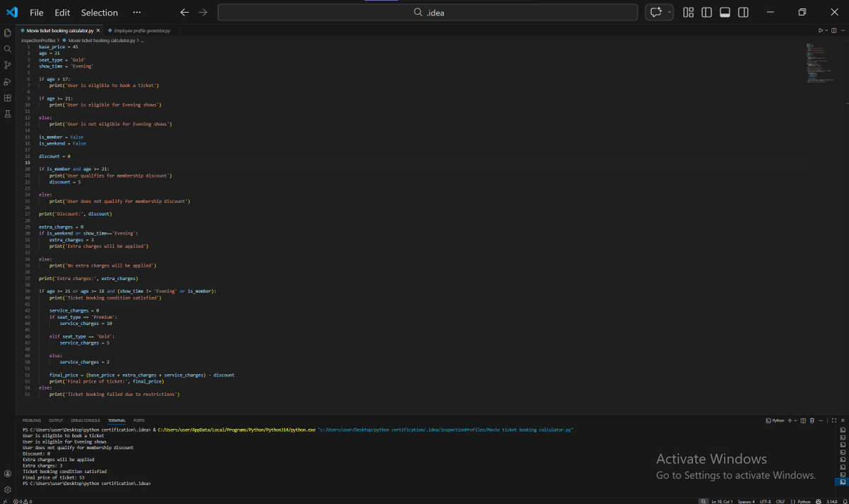Select the TERMINAL panel tab
Viewport: 849px width, 504px height.
(x=117, y=421)
